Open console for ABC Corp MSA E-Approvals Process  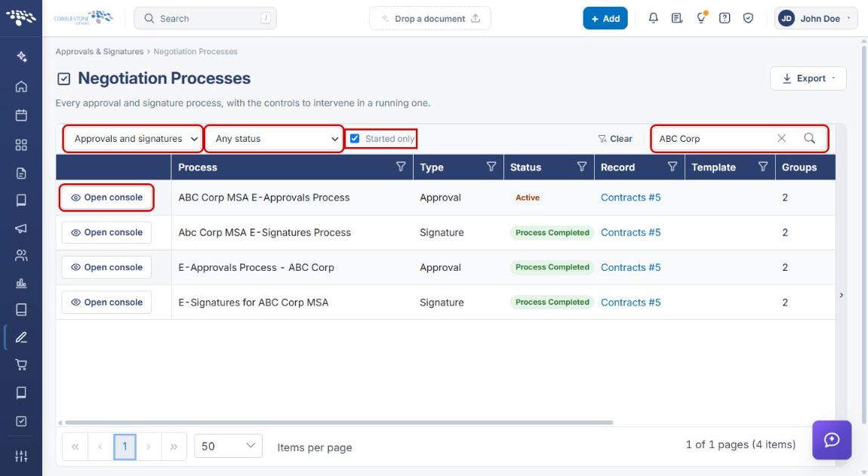tap(106, 198)
